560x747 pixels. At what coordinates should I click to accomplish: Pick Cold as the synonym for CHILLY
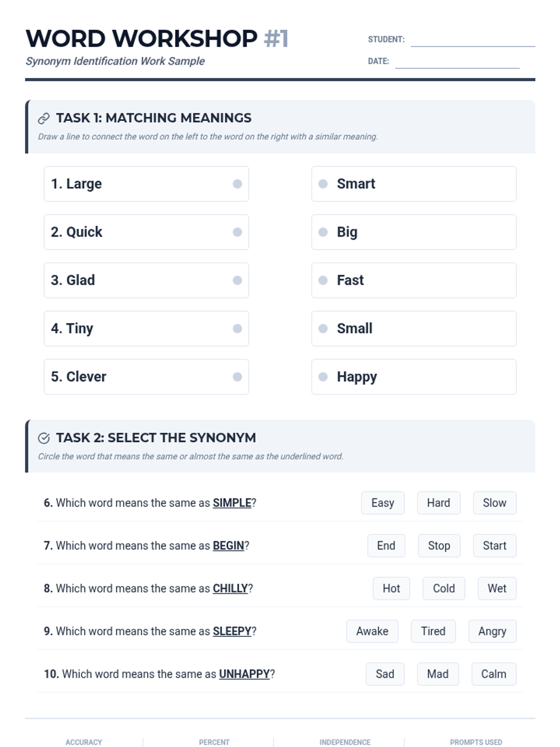(443, 588)
